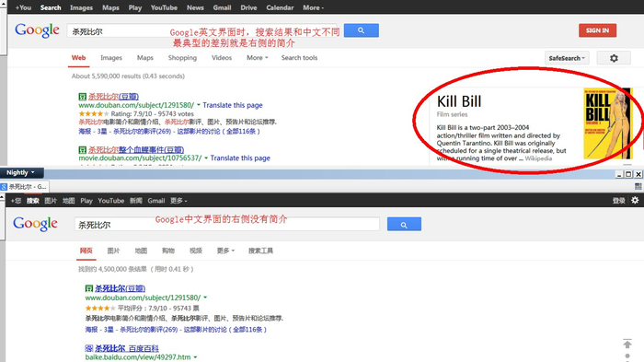Open Play from the English black bar
Viewport: 644px width, 362px height.
(134, 7)
